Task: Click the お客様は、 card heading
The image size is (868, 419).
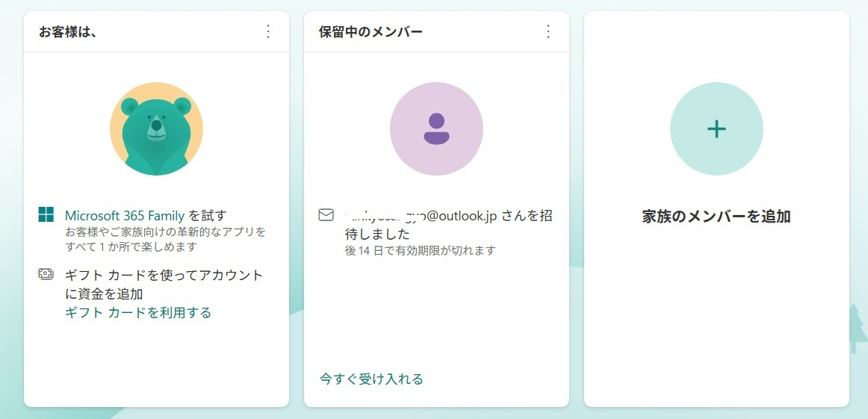Action: (x=68, y=32)
